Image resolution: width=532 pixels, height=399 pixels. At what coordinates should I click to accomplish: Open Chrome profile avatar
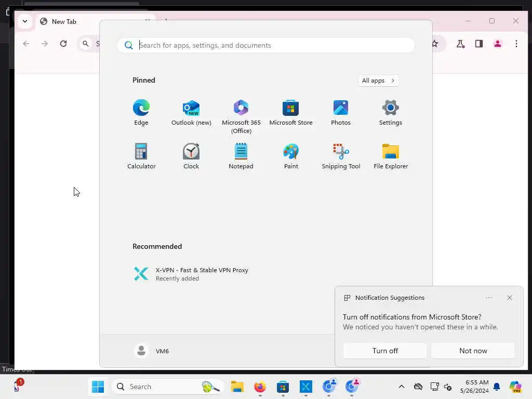(497, 44)
